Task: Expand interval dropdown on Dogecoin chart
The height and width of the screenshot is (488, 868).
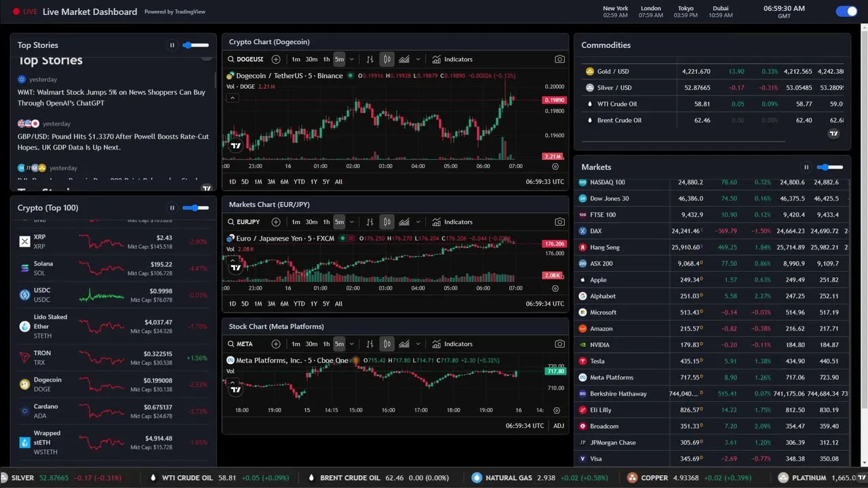Action: coord(351,60)
